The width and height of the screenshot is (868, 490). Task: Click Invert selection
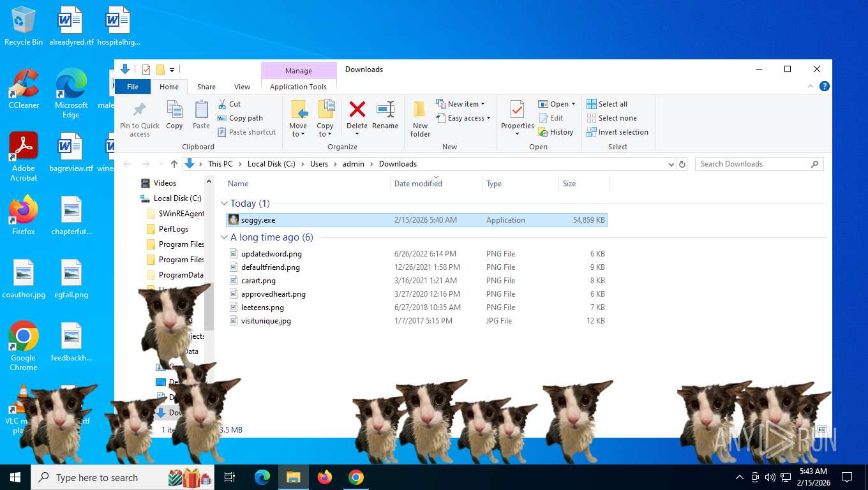(x=617, y=132)
